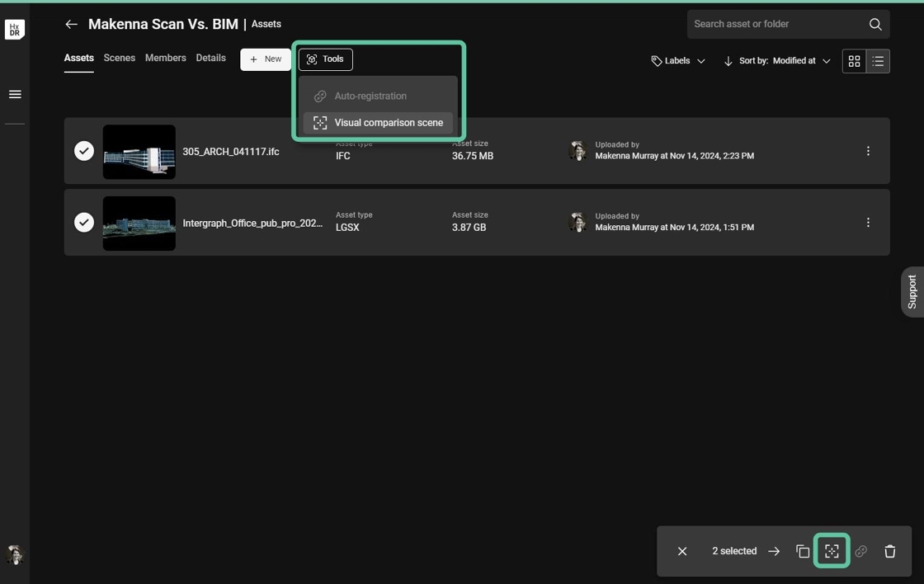Click the HxDR logo icon

pyautogui.click(x=15, y=30)
